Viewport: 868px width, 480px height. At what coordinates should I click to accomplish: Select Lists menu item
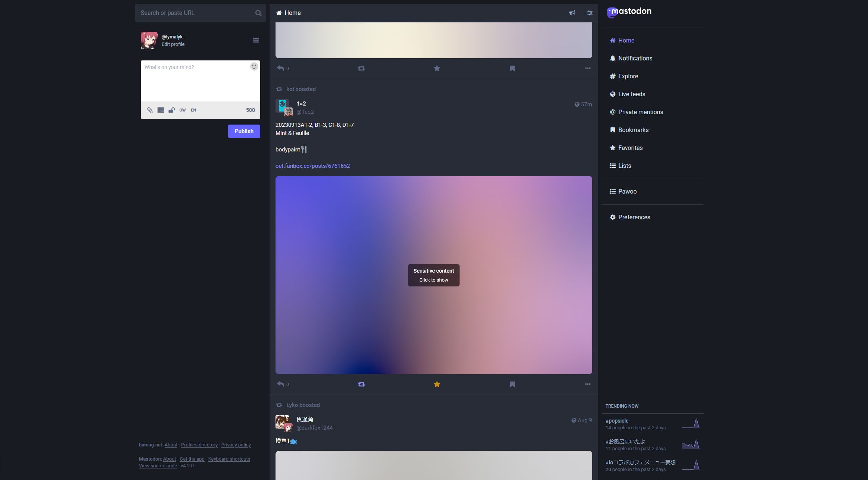[625, 166]
